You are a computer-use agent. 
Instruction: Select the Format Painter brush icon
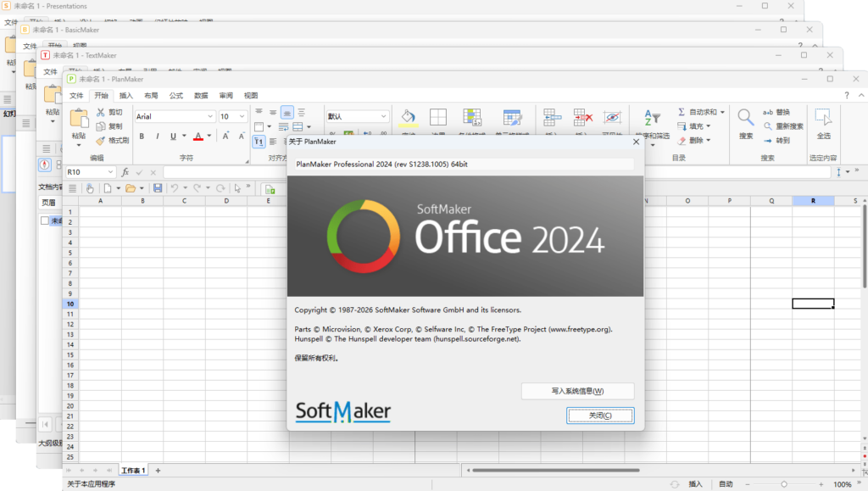[101, 141]
